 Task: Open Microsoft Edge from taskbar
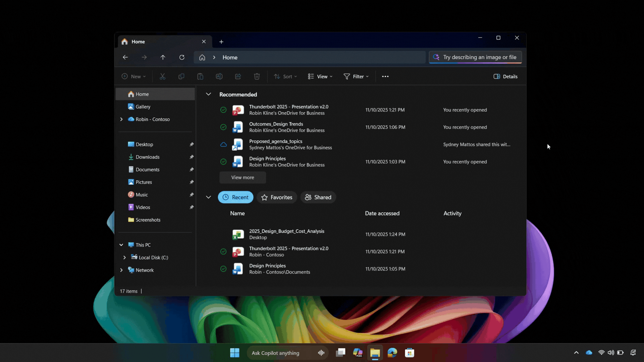tap(392, 353)
